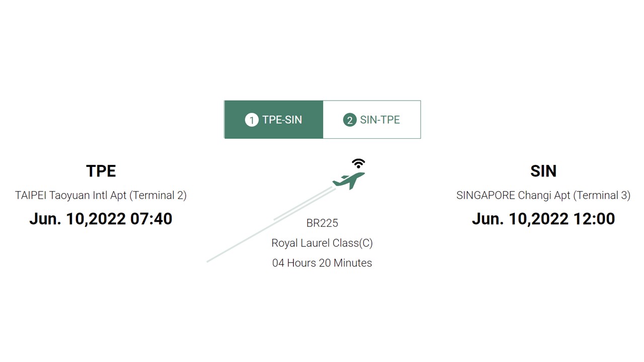
Task: Click the SINGAPORE Changi Apt name
Action: [x=512, y=196]
